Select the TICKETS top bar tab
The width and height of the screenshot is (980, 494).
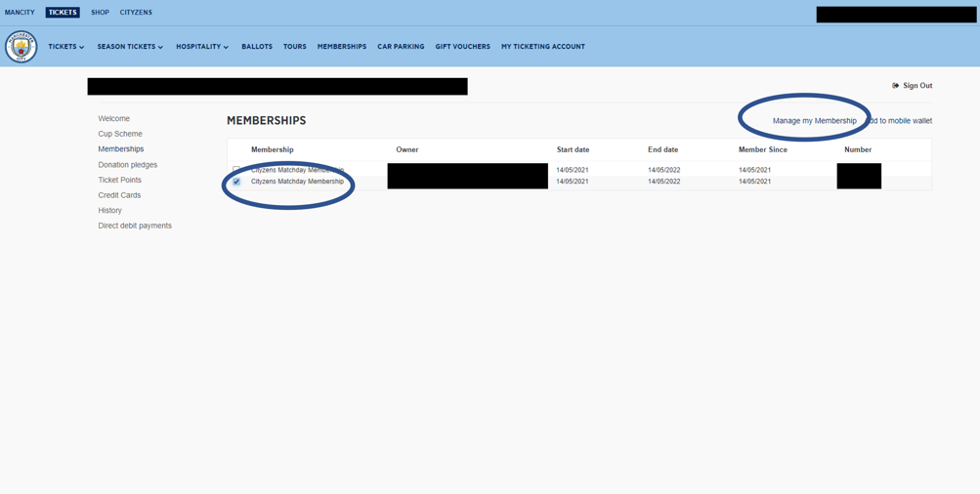(x=63, y=13)
